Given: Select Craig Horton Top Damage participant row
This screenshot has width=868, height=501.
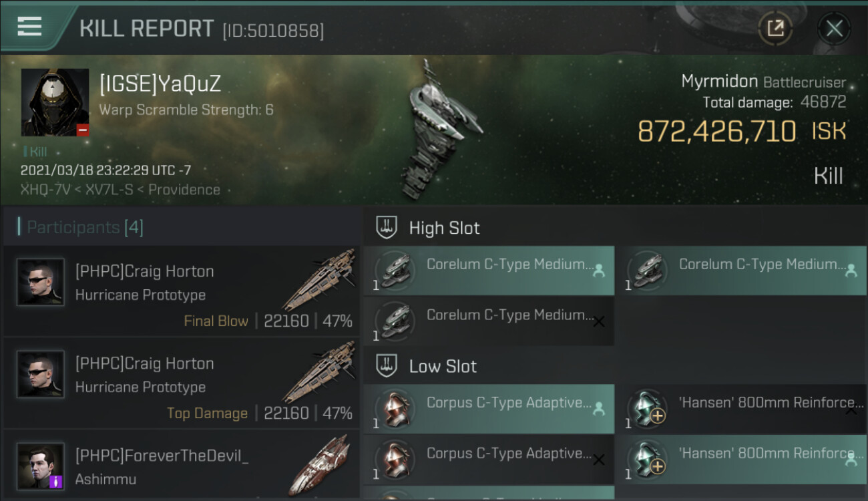Looking at the screenshot, I should [181, 383].
